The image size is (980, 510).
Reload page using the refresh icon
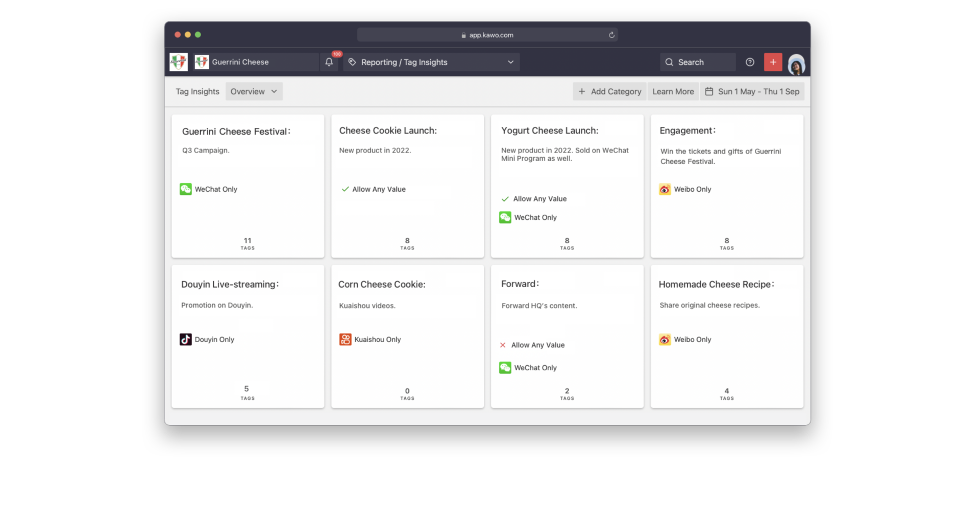pos(611,35)
